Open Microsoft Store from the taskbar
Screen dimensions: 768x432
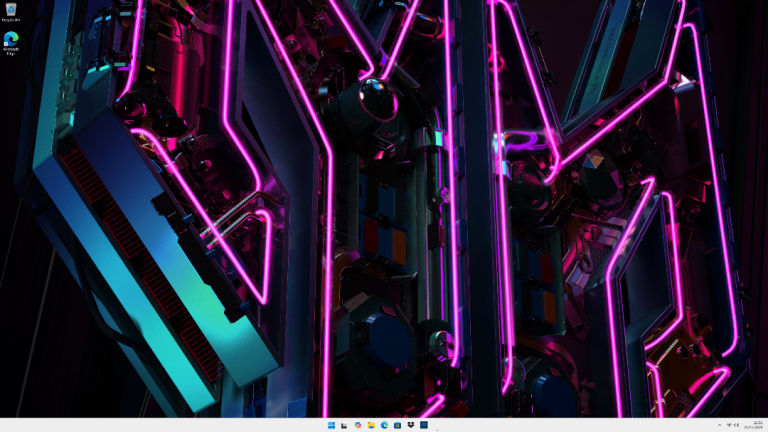pyautogui.click(x=398, y=425)
